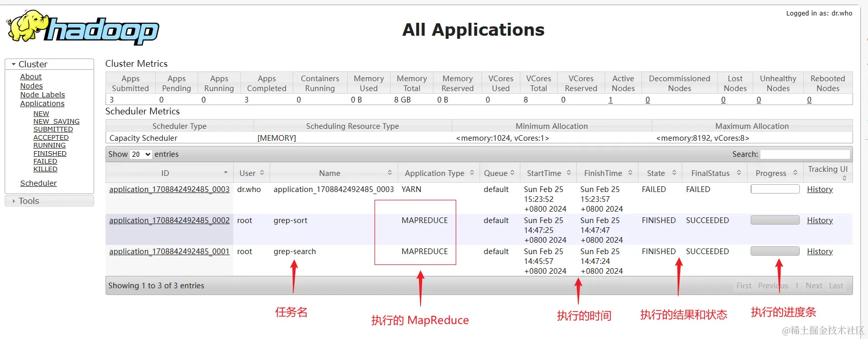
Task: Go to Previous page of entries
Action: point(773,286)
